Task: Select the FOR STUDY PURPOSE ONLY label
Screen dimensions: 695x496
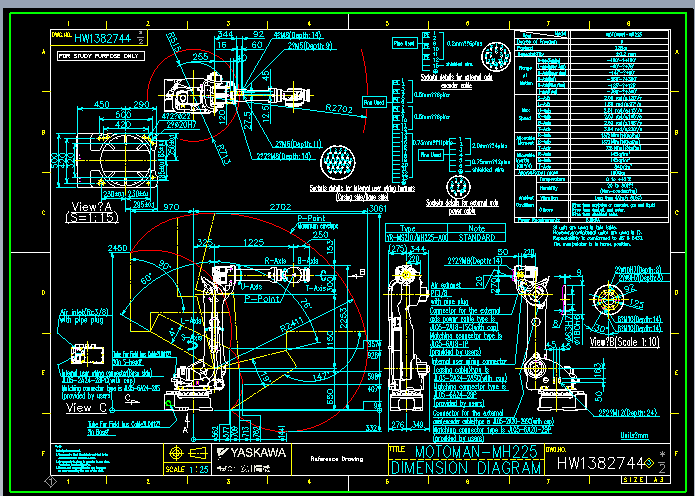Action: (101, 56)
